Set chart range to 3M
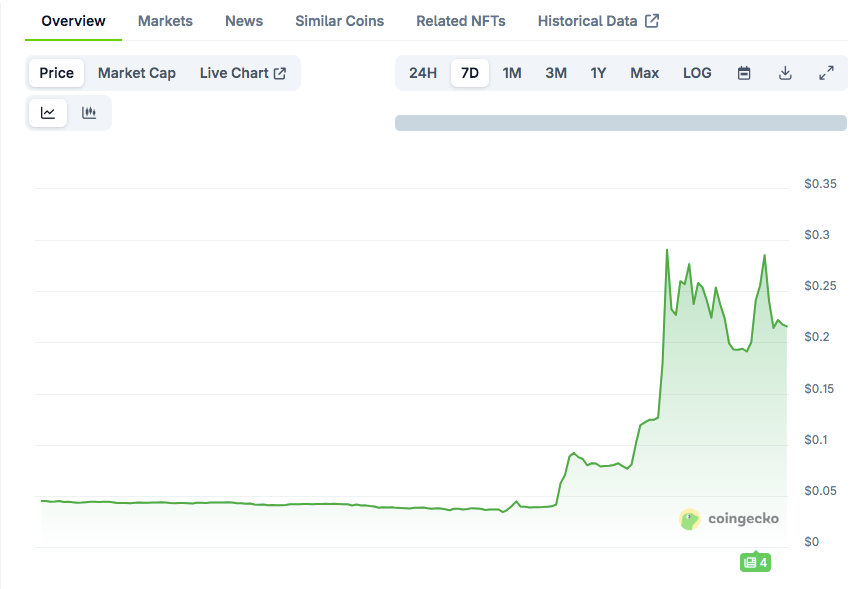 (556, 73)
